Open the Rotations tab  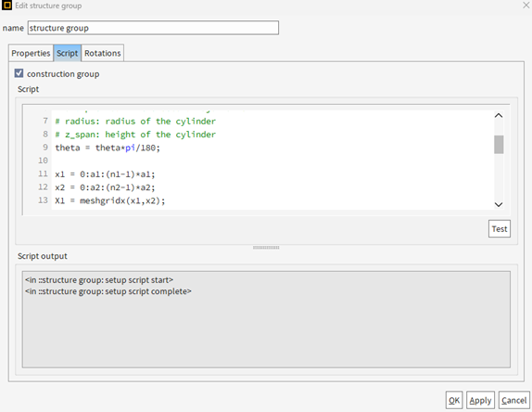(x=103, y=53)
